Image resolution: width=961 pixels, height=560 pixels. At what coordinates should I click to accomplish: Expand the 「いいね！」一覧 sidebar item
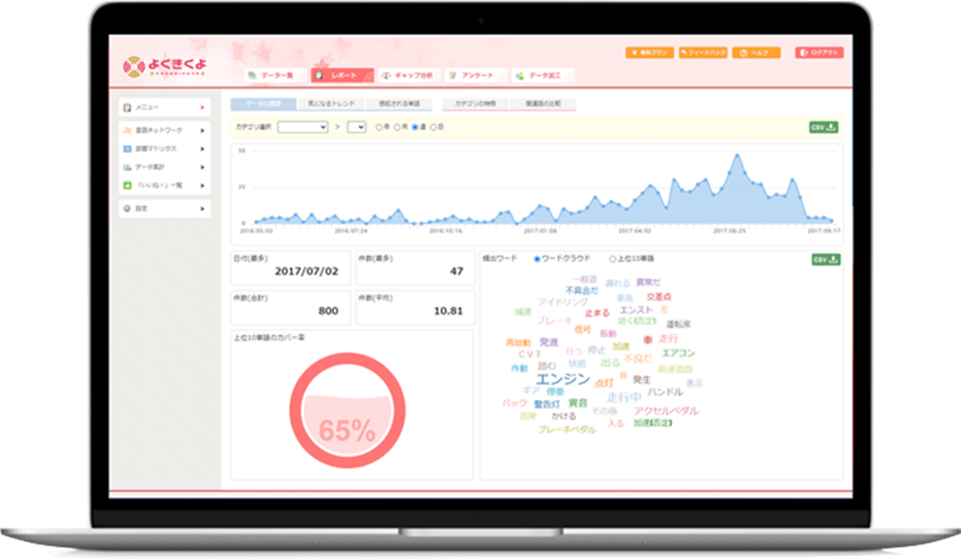click(165, 186)
